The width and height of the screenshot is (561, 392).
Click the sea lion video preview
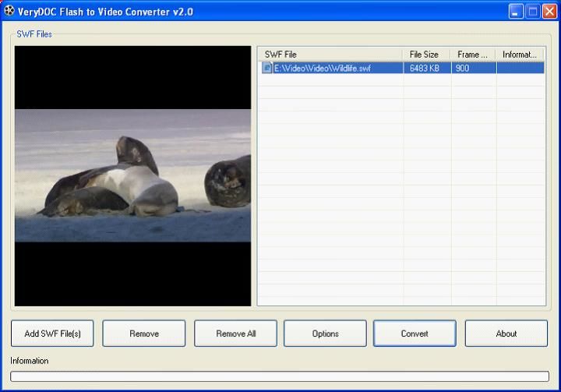coord(132,176)
